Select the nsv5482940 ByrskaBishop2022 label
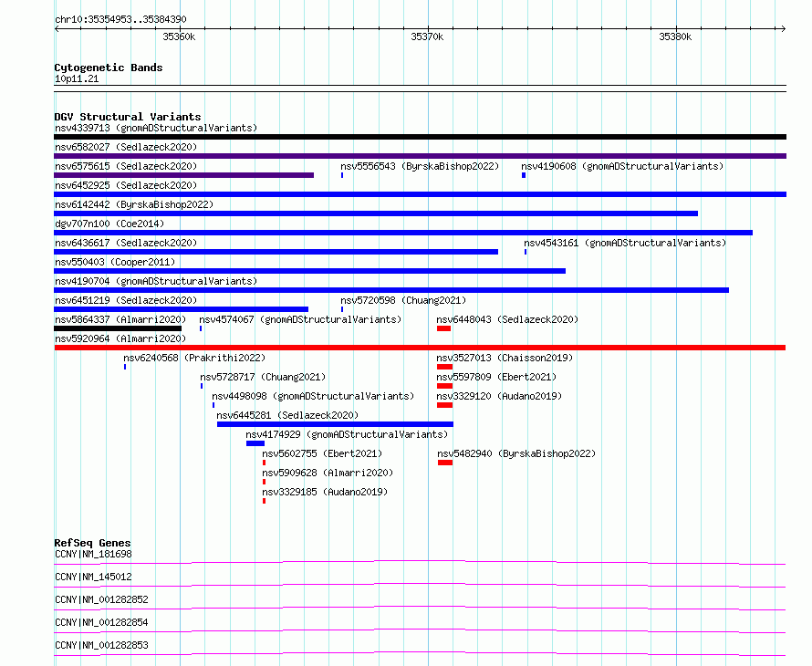Image resolution: width=812 pixels, height=666 pixels. click(x=516, y=453)
